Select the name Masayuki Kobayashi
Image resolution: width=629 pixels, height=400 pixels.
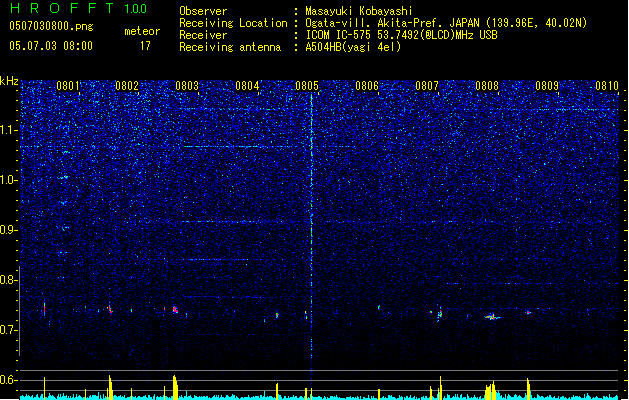pyautogui.click(x=359, y=11)
